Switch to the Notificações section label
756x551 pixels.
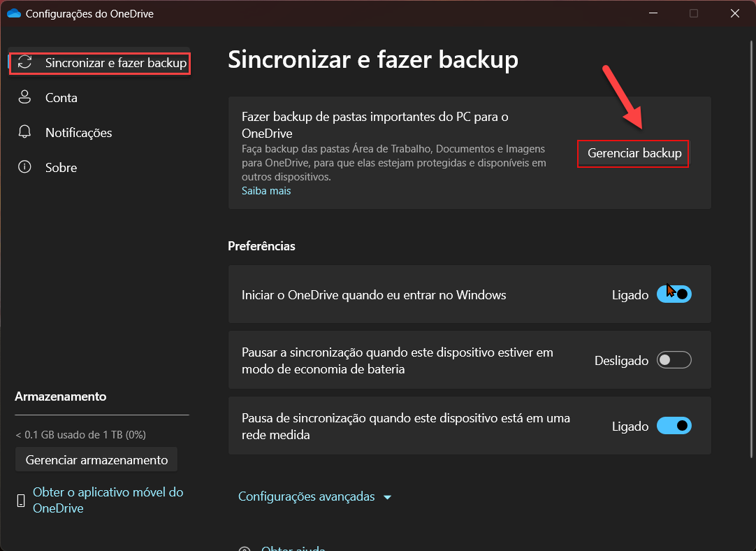(78, 133)
